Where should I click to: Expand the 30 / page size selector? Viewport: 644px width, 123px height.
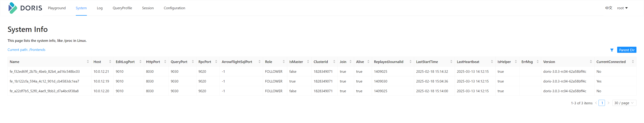(624, 103)
